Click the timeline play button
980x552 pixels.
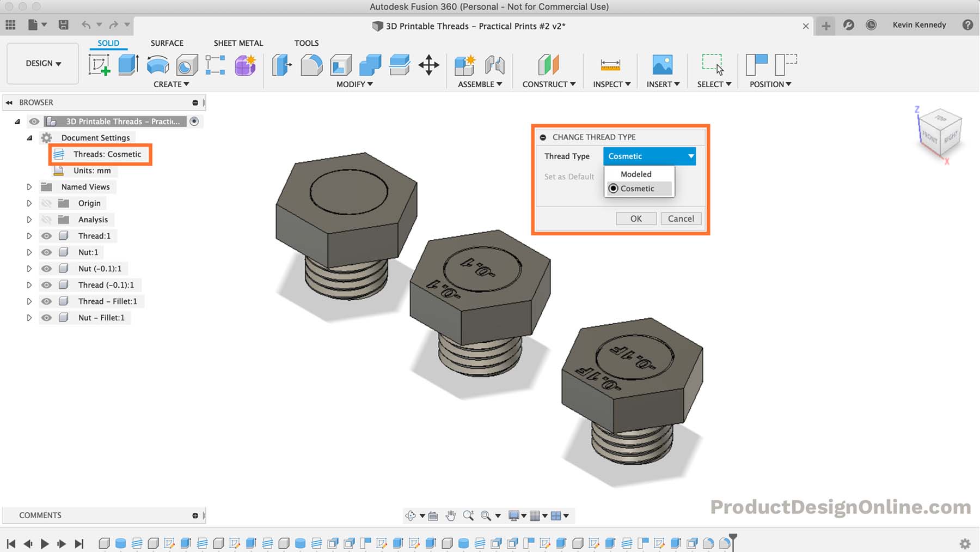coord(45,543)
